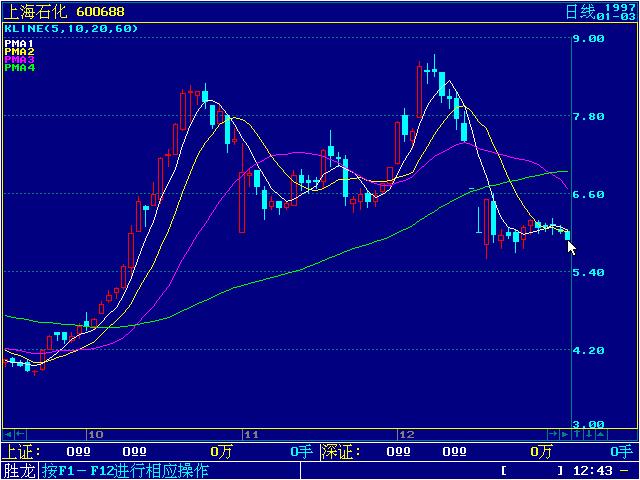Screen dimensions: 640x480
Task: Click the scroll-right arrow near the chart's right end
Action: [x=553, y=435]
